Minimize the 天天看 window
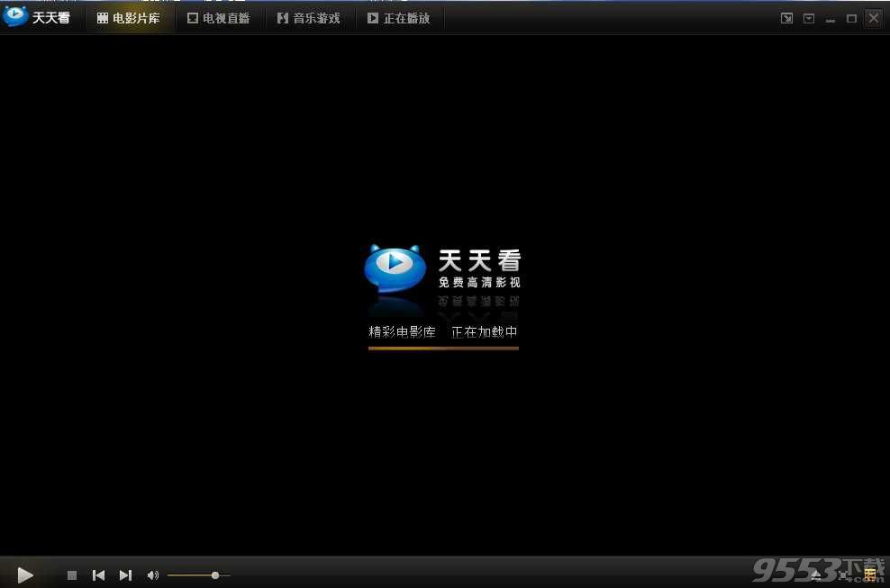The height and width of the screenshot is (588, 890). click(830, 18)
